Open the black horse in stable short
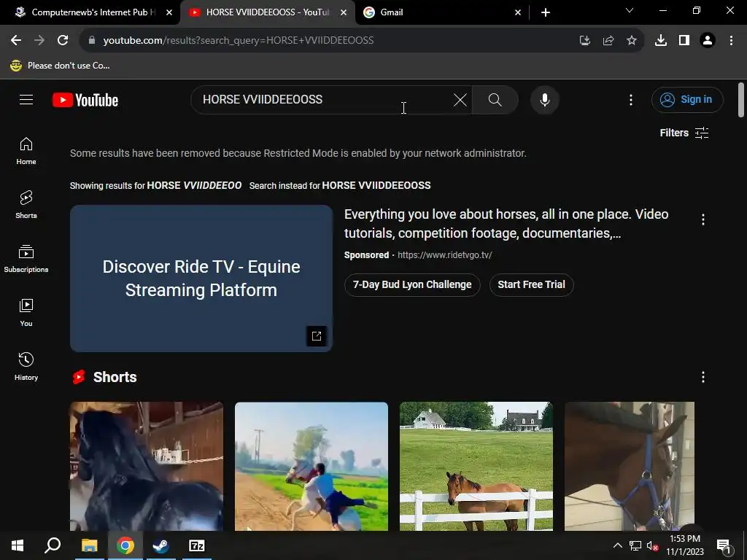The image size is (747, 560). pyautogui.click(x=146, y=466)
